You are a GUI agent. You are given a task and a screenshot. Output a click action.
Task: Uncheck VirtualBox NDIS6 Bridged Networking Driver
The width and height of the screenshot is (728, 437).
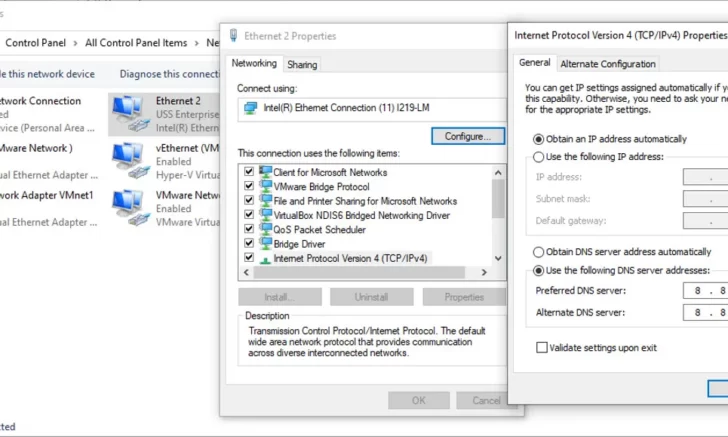tap(249, 215)
